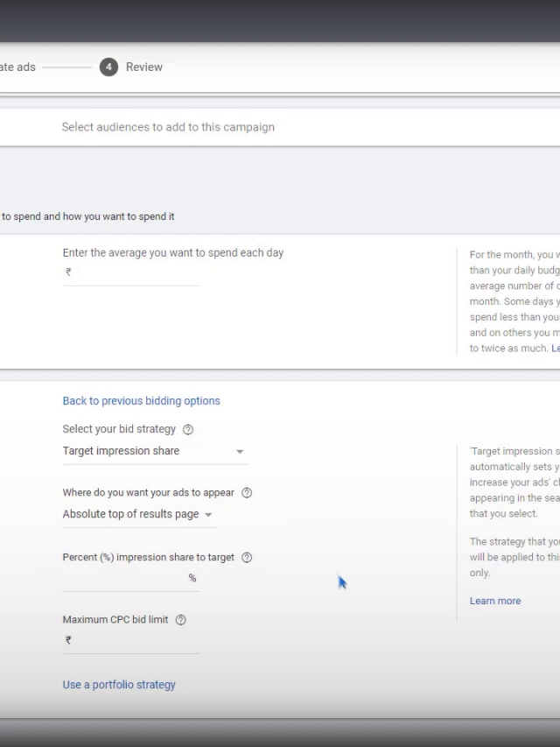Switch to the Create ads step

coord(17,67)
